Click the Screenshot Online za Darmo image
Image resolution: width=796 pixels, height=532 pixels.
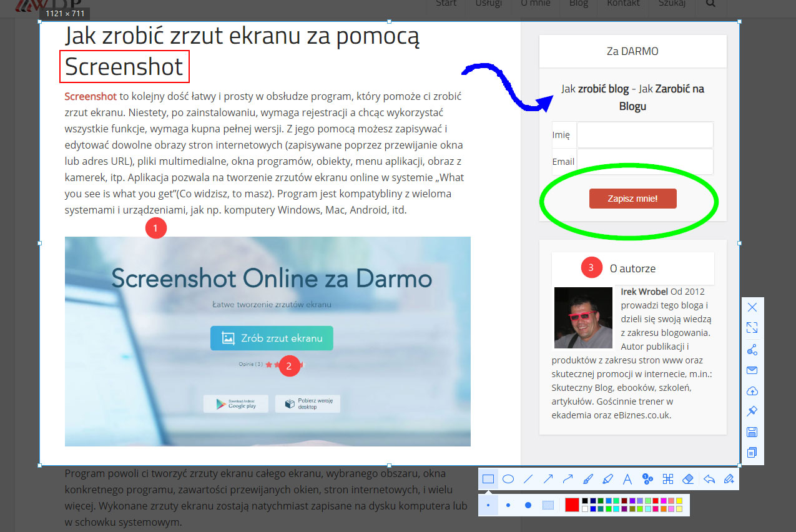point(268,341)
